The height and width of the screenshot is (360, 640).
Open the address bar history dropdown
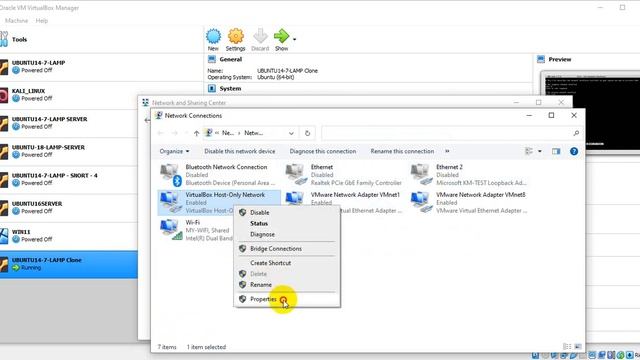pyautogui.click(x=291, y=133)
